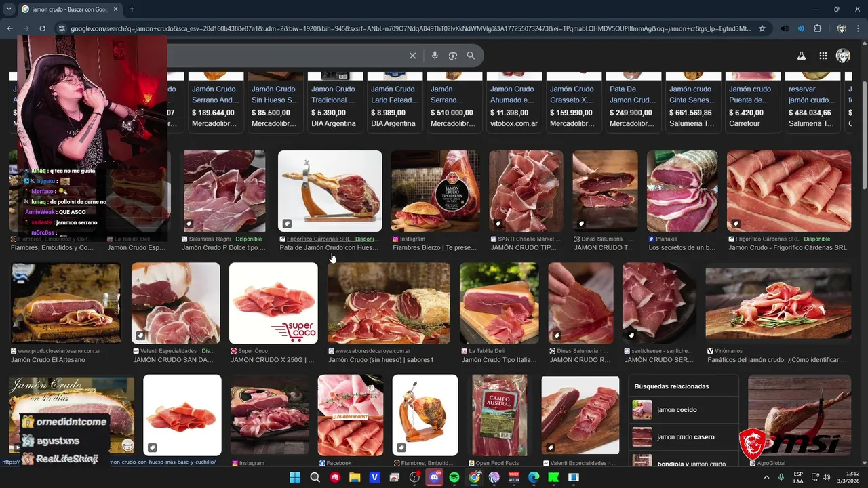This screenshot has height=488, width=868.
Task: Open La Tabilta Deli Jamón Crudo Tipo Italia image
Action: [499, 303]
